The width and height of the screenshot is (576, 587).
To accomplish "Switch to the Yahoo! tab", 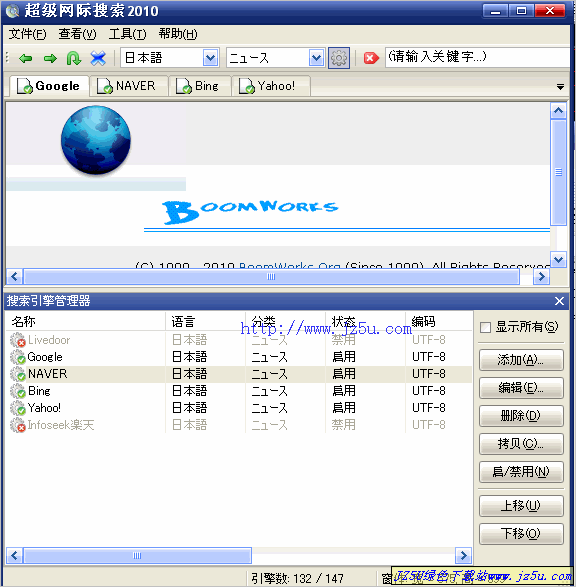I will [271, 86].
